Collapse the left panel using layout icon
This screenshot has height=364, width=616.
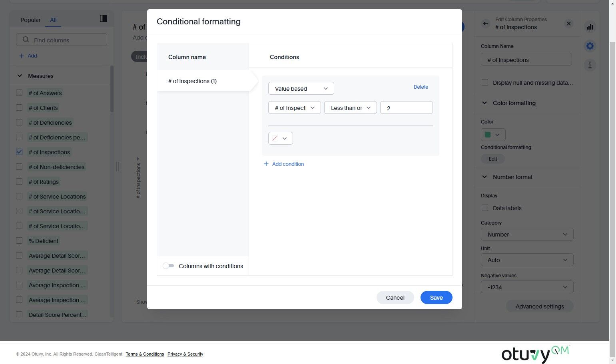[x=103, y=18]
